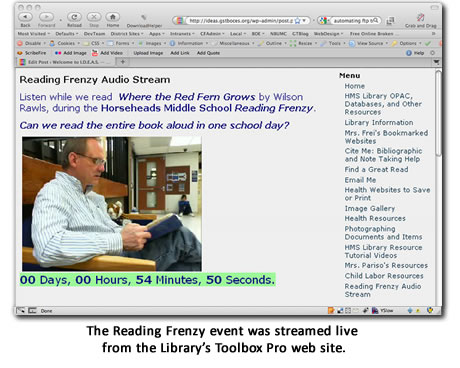Open the CSS developer toolbar menu
This screenshot has width=460, height=368.
coord(93,43)
